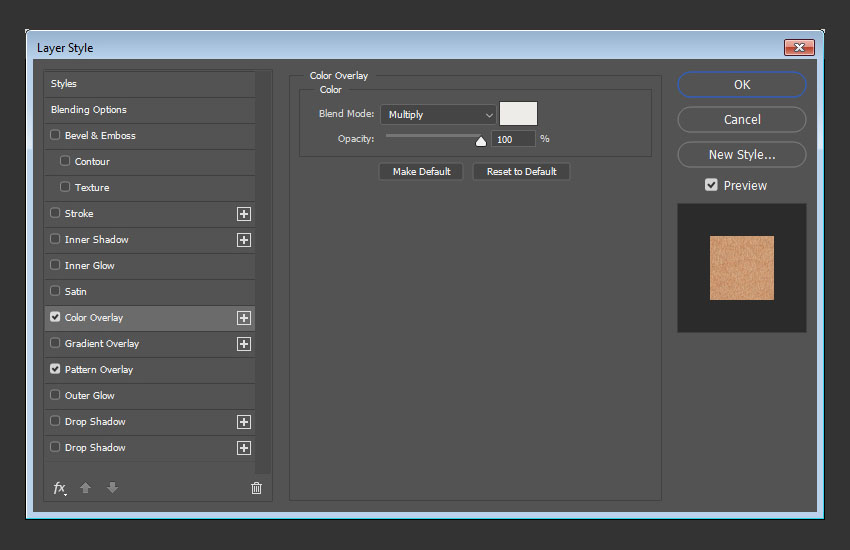This screenshot has width=850, height=550.
Task: Enable the Gradient Overlay checkbox
Action: tap(55, 342)
